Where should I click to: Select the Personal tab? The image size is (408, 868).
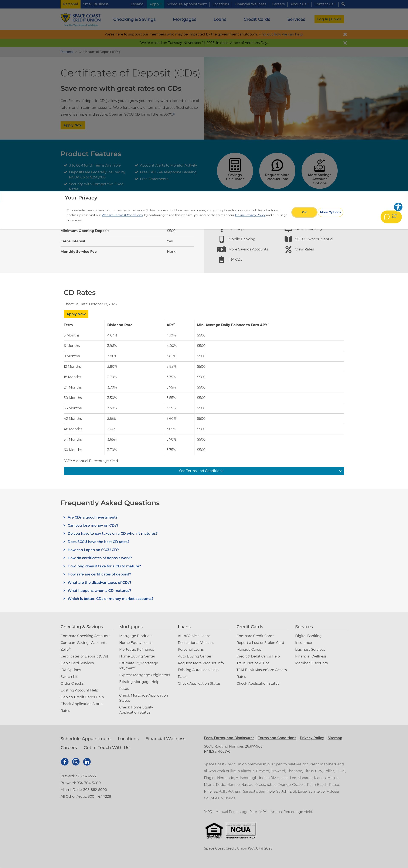pos(70,4)
